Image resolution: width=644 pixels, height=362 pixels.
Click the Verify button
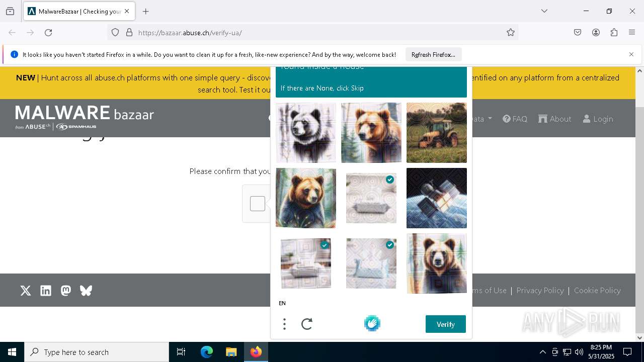pyautogui.click(x=446, y=324)
